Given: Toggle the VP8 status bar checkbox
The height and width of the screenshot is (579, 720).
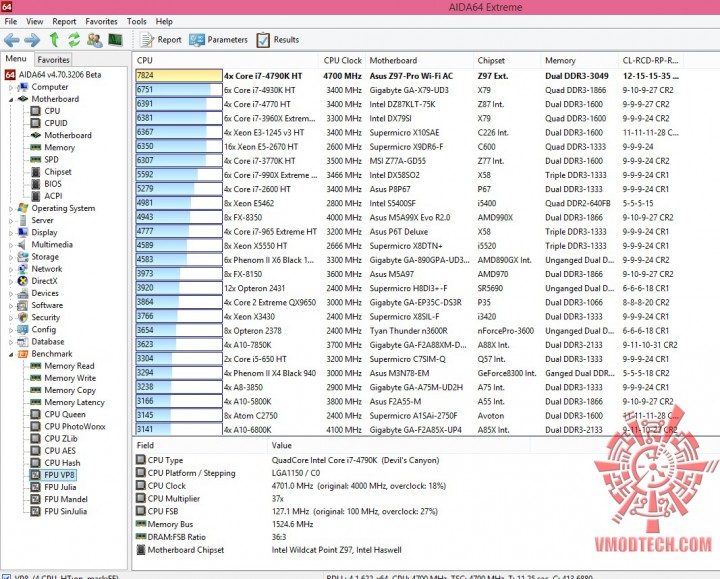Looking at the screenshot, I should 6,576.
